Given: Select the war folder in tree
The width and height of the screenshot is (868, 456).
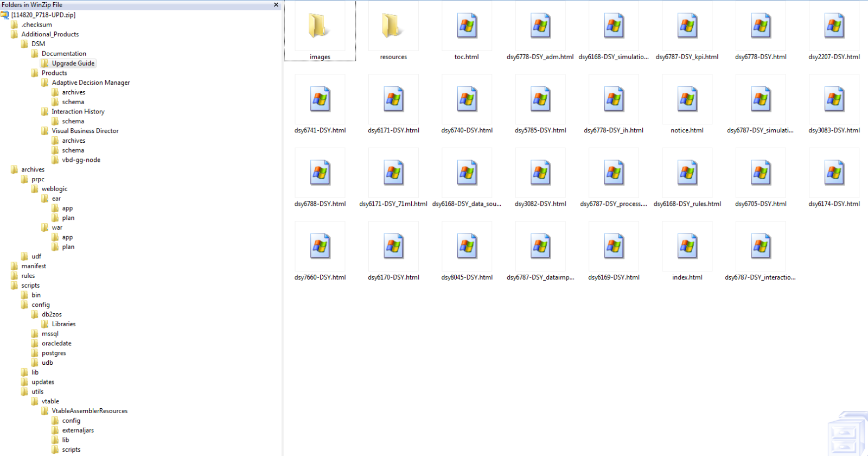Looking at the screenshot, I should (57, 227).
